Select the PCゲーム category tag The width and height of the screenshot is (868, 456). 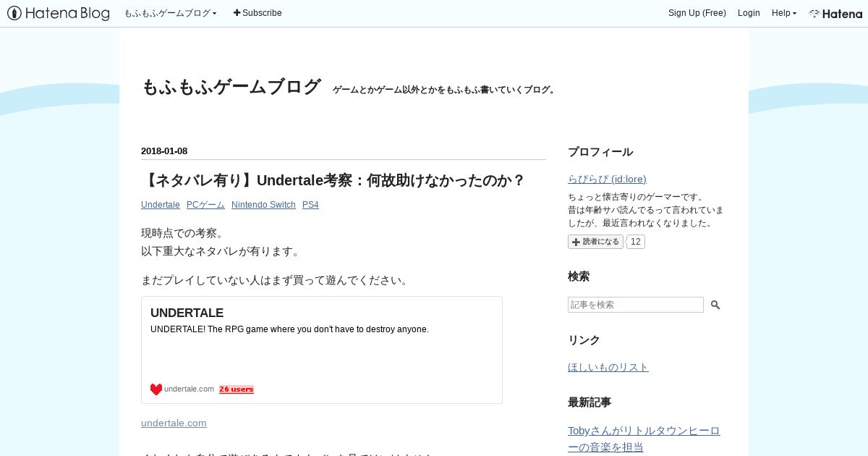click(x=205, y=205)
